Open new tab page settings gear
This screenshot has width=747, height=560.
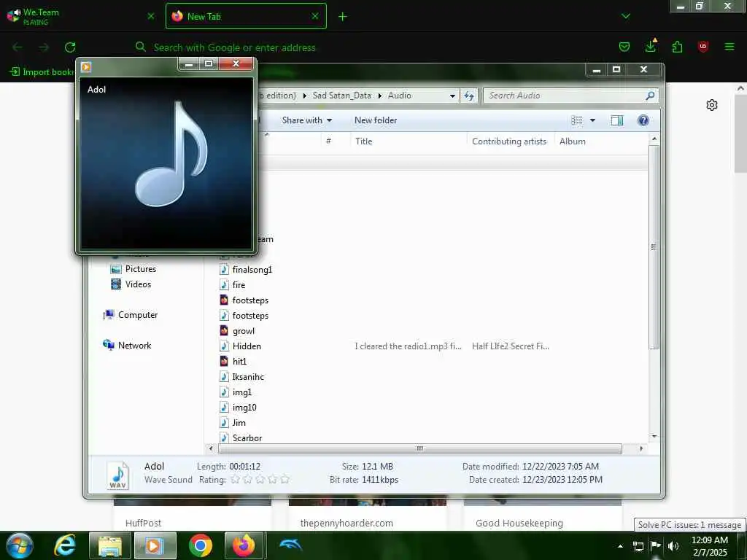tap(712, 105)
